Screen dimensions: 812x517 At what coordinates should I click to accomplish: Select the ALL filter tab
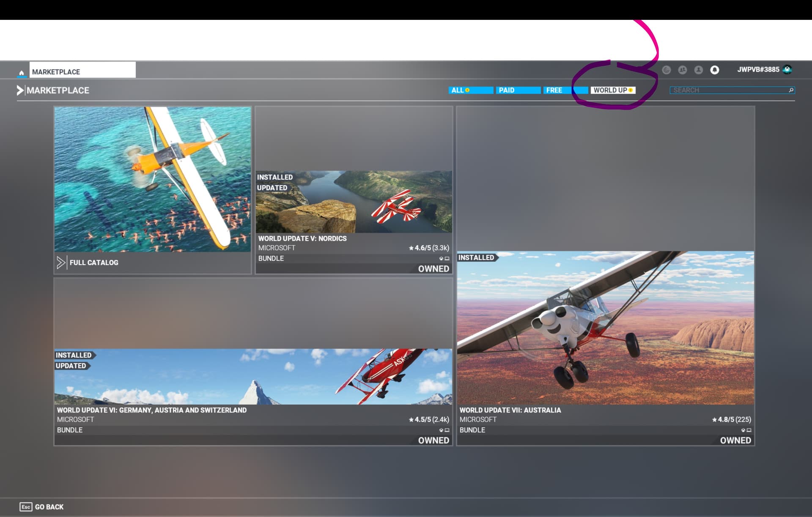[470, 90]
